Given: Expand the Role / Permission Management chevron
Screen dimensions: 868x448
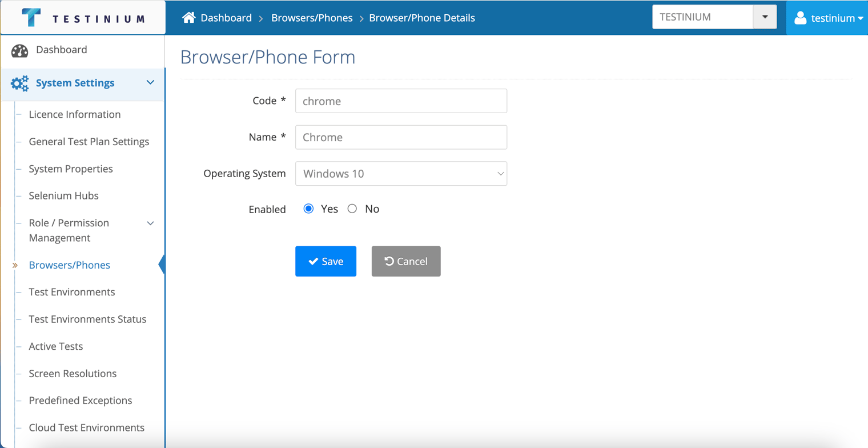Looking at the screenshot, I should (x=151, y=223).
